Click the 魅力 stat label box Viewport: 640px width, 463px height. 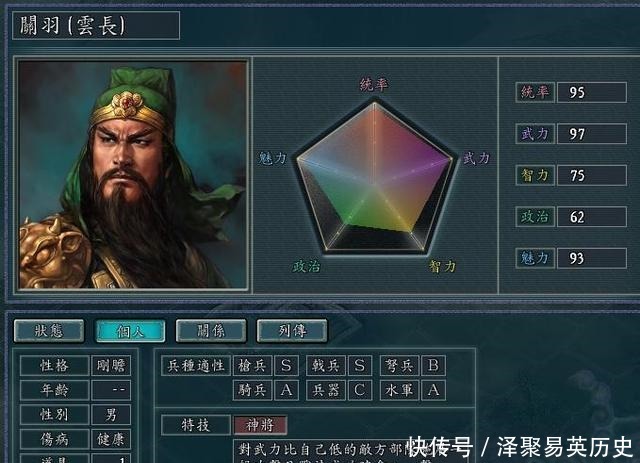(x=535, y=258)
